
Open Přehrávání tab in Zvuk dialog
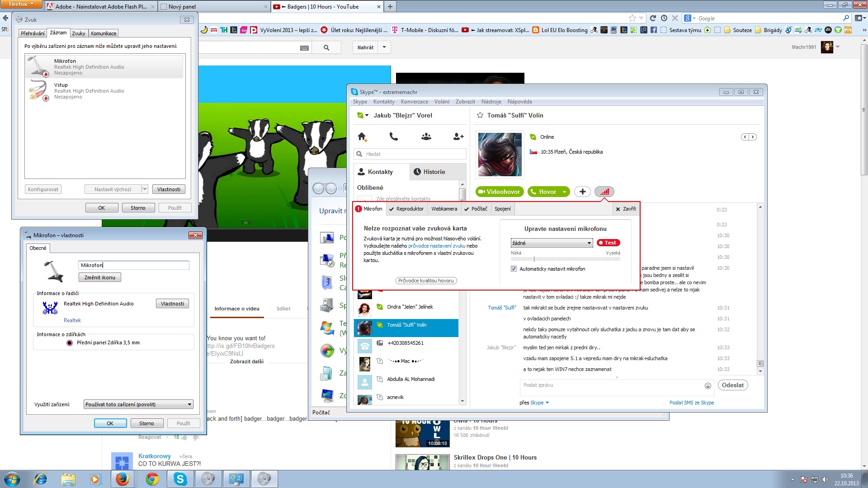(x=33, y=33)
